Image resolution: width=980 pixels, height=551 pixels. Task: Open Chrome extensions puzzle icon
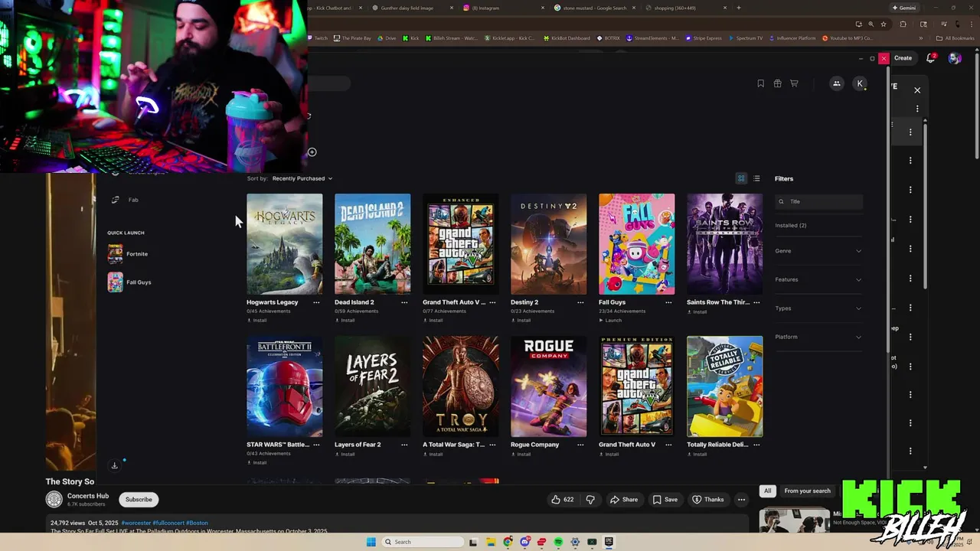tap(903, 24)
